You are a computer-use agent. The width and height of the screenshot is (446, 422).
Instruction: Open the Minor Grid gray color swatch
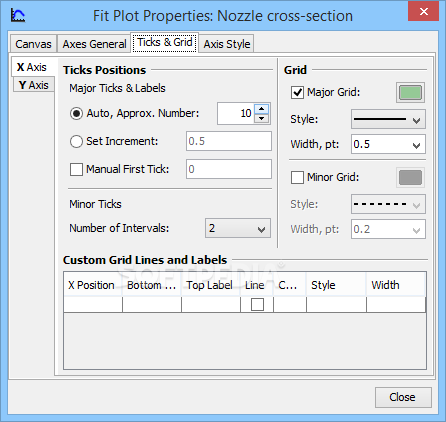pos(410,177)
